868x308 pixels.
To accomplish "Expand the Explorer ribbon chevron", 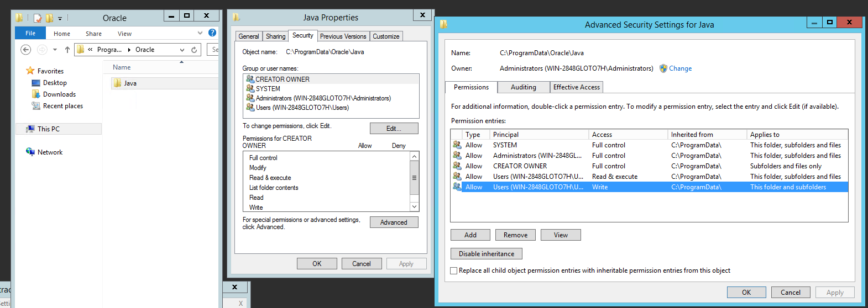I will click(200, 33).
